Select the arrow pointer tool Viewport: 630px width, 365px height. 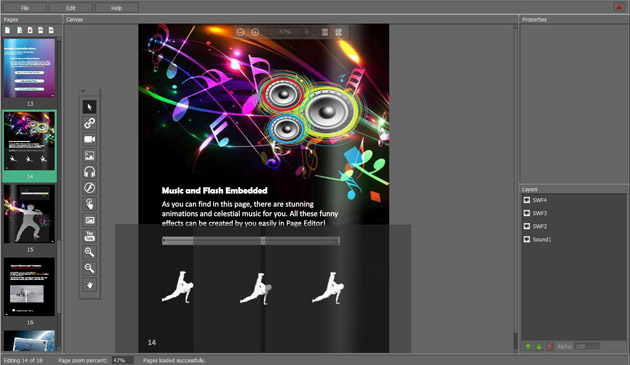tap(89, 107)
